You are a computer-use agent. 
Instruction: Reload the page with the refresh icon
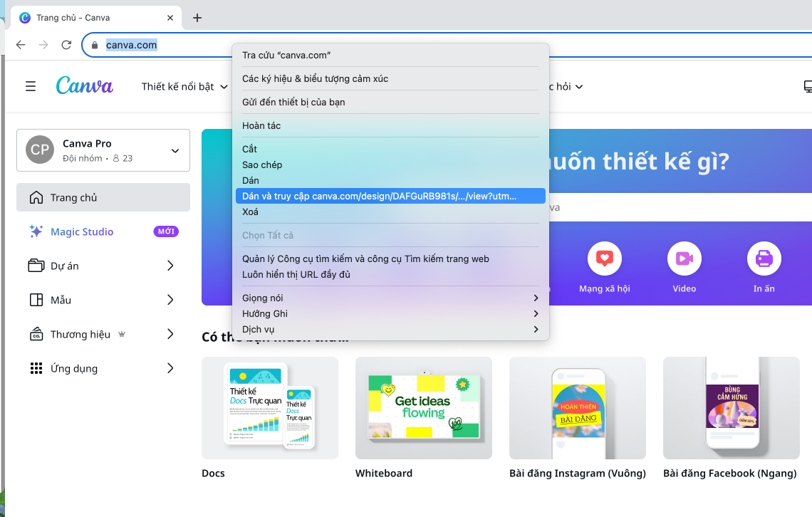66,45
